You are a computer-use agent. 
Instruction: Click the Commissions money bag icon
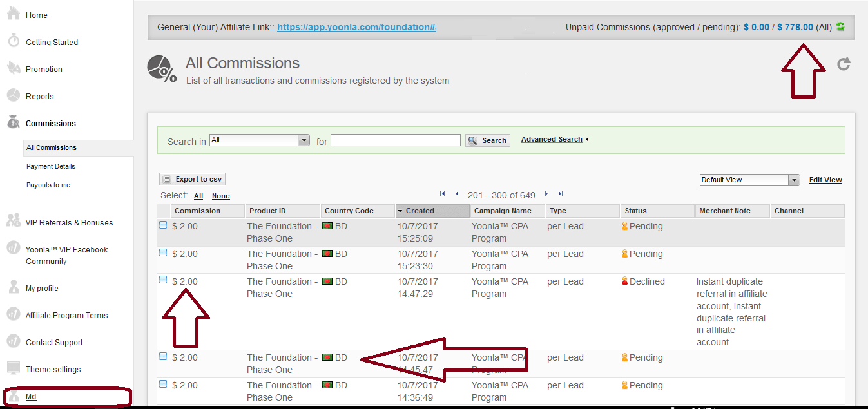13,122
